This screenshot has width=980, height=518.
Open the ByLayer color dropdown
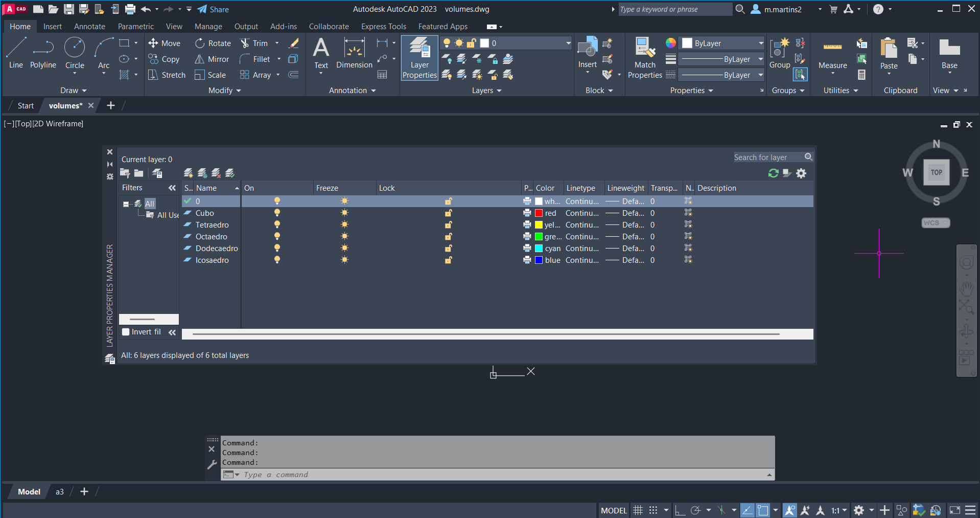[x=760, y=43]
